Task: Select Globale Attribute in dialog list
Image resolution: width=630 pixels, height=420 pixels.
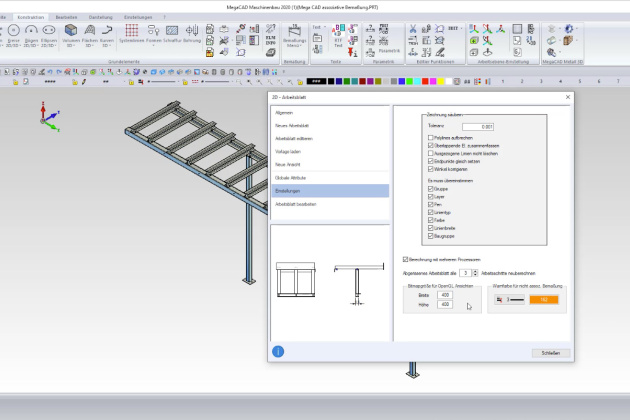Action: [x=291, y=176]
